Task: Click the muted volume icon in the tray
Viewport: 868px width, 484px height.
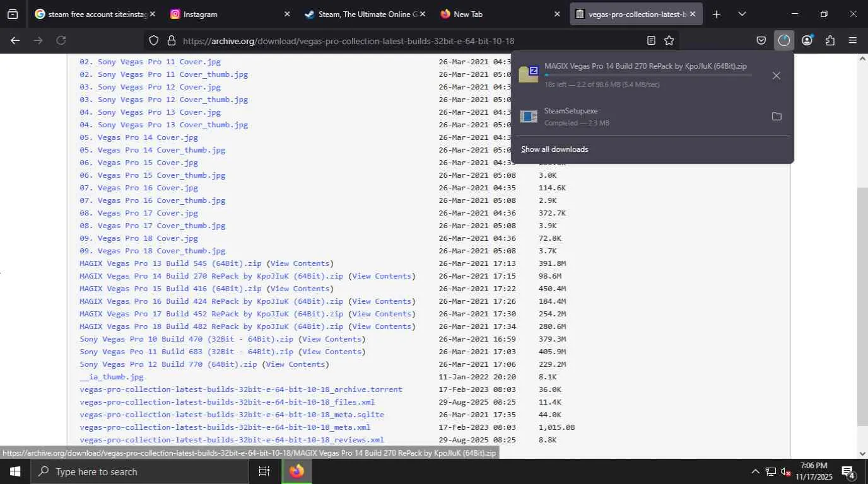Action: coord(785,471)
